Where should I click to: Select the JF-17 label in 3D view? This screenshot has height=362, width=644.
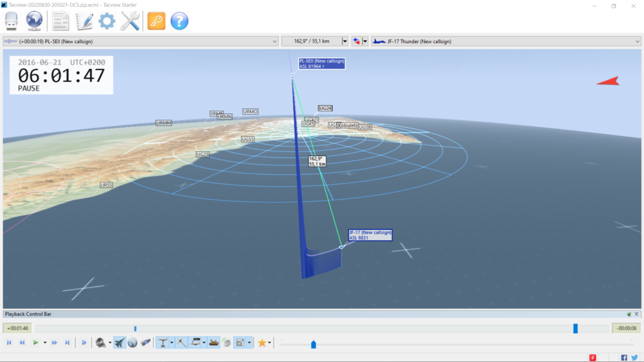click(370, 235)
